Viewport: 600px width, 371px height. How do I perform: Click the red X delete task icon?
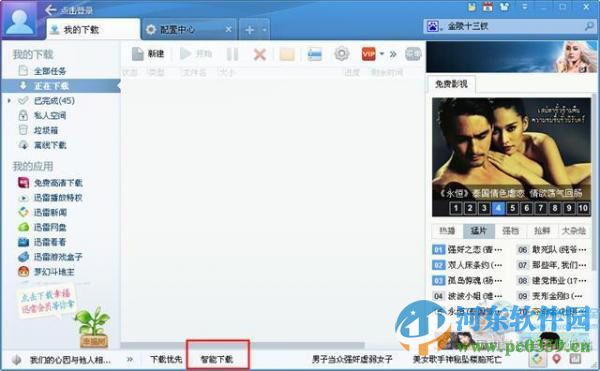(260, 54)
